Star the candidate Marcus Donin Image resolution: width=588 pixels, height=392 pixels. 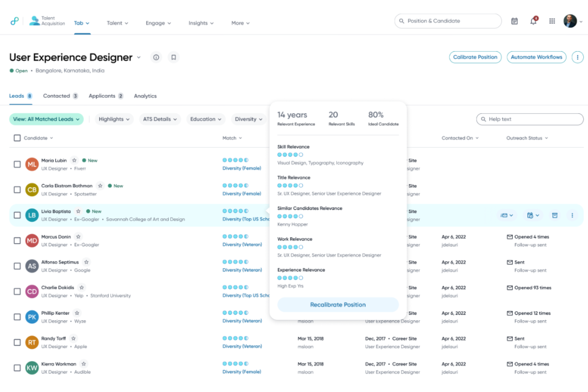click(79, 236)
